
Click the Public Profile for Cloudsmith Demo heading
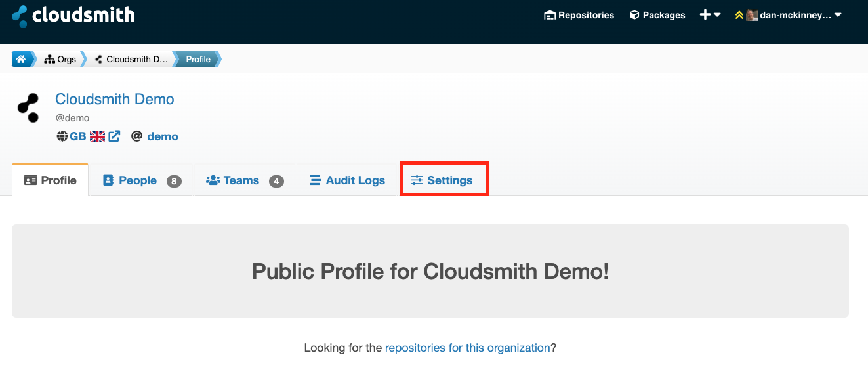[430, 271]
